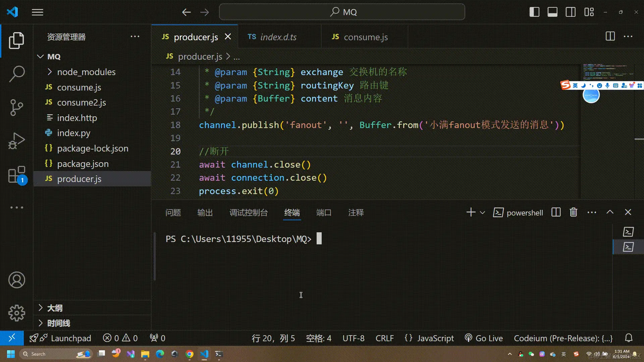Screen dimensions: 644x362
Task: Open the Explorer view in activity bar
Action: coord(16,41)
